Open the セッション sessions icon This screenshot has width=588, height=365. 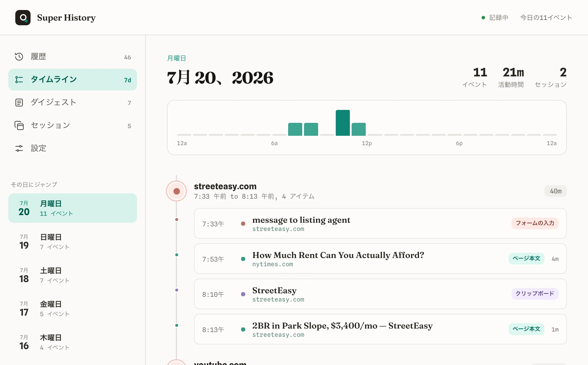point(19,125)
